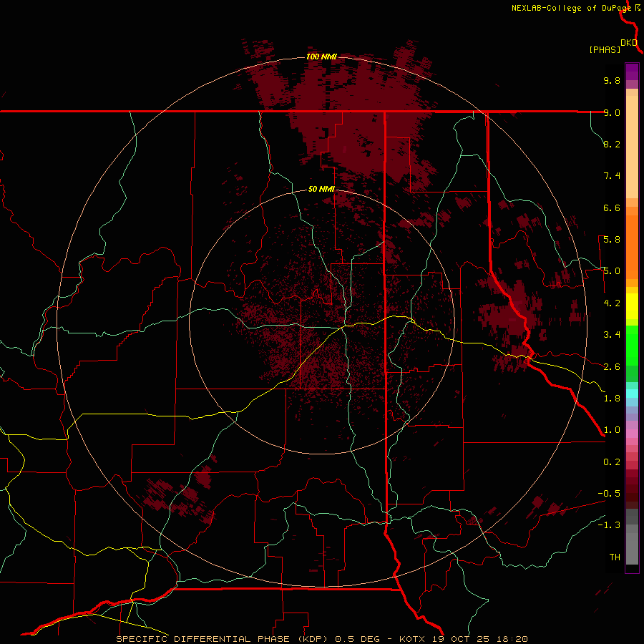Click the DKD label near the legend
The width and height of the screenshot is (644, 644).
629,43
